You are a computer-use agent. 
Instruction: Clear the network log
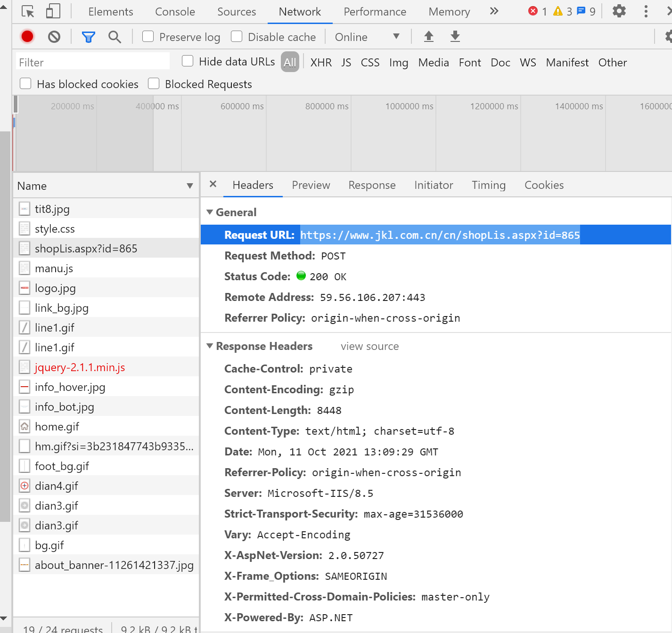click(x=54, y=36)
